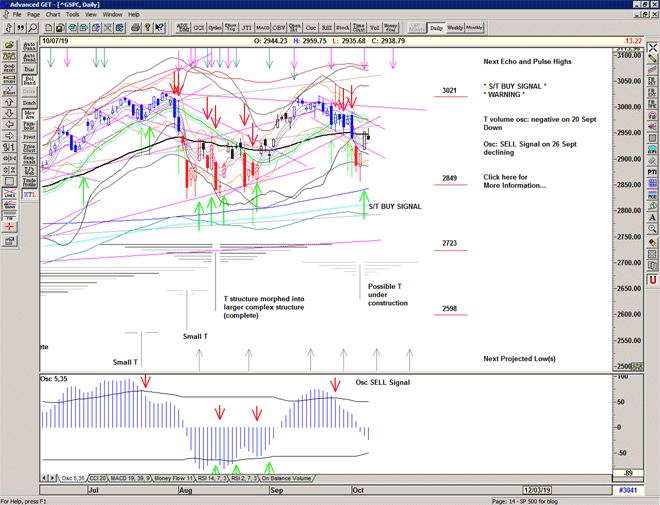Open the File menu

point(17,15)
